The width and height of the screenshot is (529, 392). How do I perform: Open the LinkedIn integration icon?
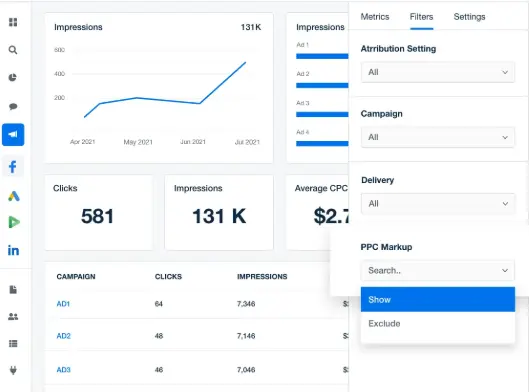click(13, 251)
